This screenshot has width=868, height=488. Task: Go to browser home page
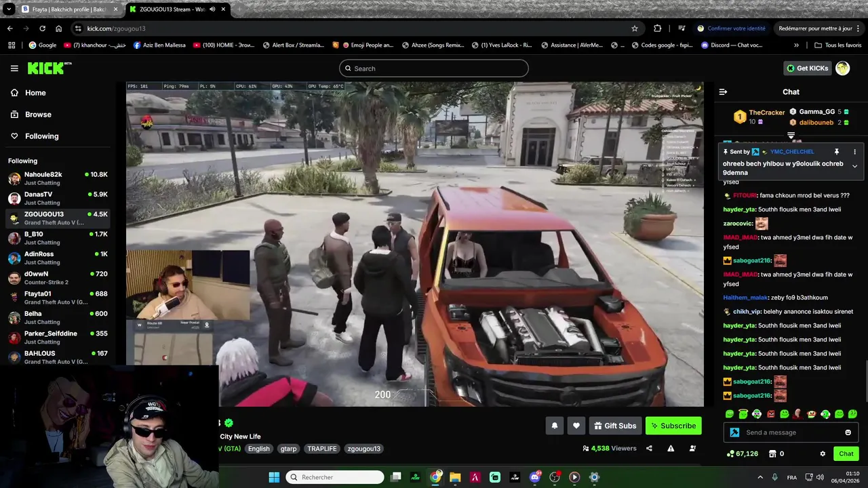[59, 28]
